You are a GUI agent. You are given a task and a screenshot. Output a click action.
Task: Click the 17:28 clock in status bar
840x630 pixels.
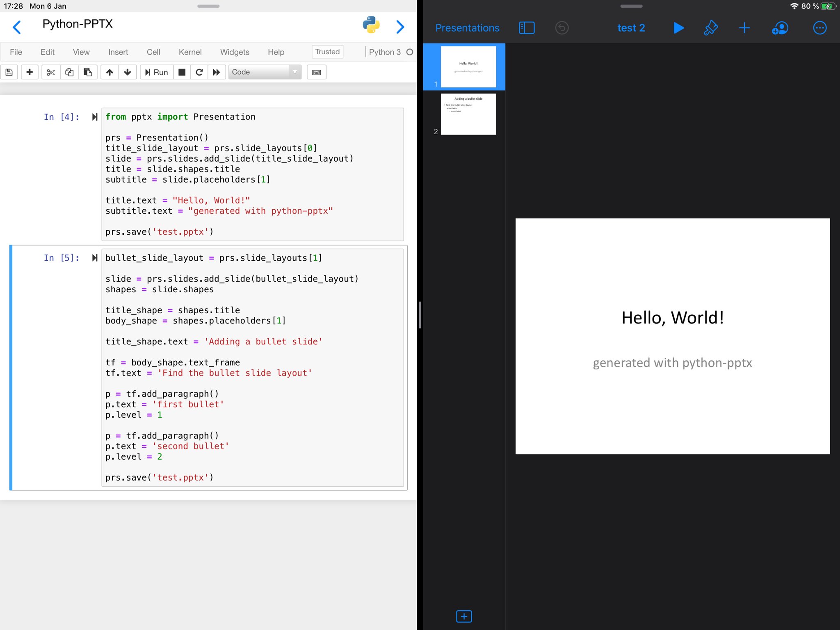pos(13,6)
